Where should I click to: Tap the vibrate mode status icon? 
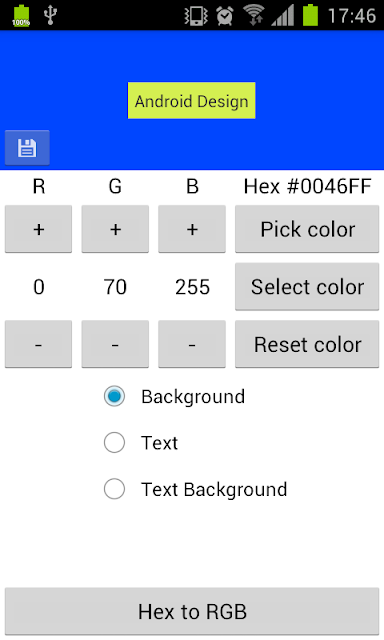[x=196, y=16]
